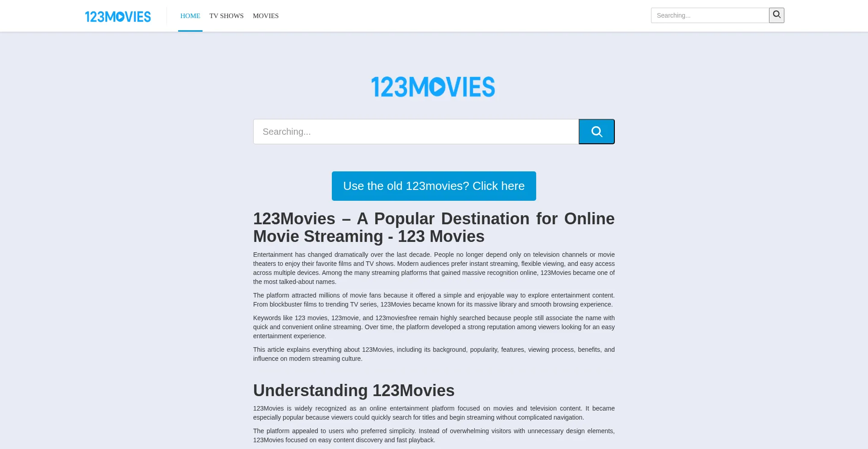Focus the header search input field
The width and height of the screenshot is (868, 449).
[710, 15]
